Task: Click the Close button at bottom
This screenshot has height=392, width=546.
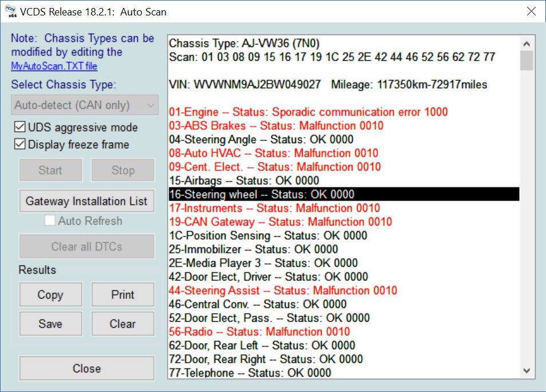Action: click(x=86, y=368)
